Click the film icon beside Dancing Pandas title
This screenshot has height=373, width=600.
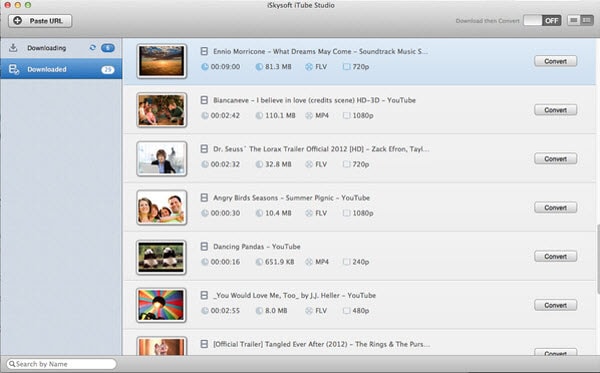point(204,246)
